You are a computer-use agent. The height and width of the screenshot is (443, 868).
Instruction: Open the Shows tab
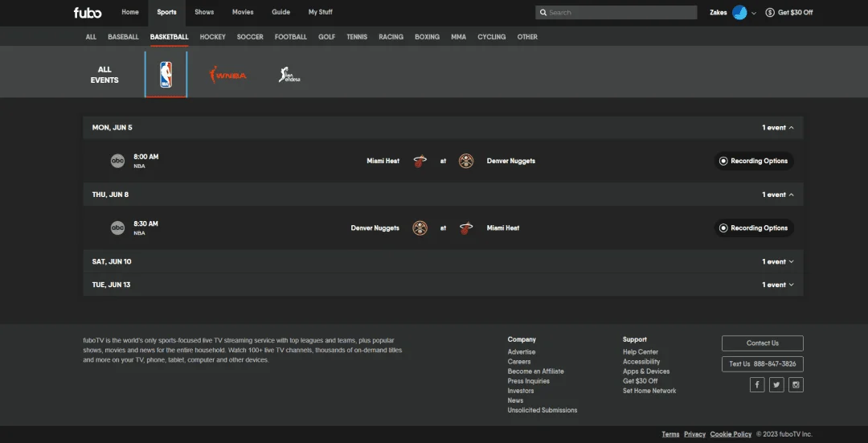tap(204, 12)
